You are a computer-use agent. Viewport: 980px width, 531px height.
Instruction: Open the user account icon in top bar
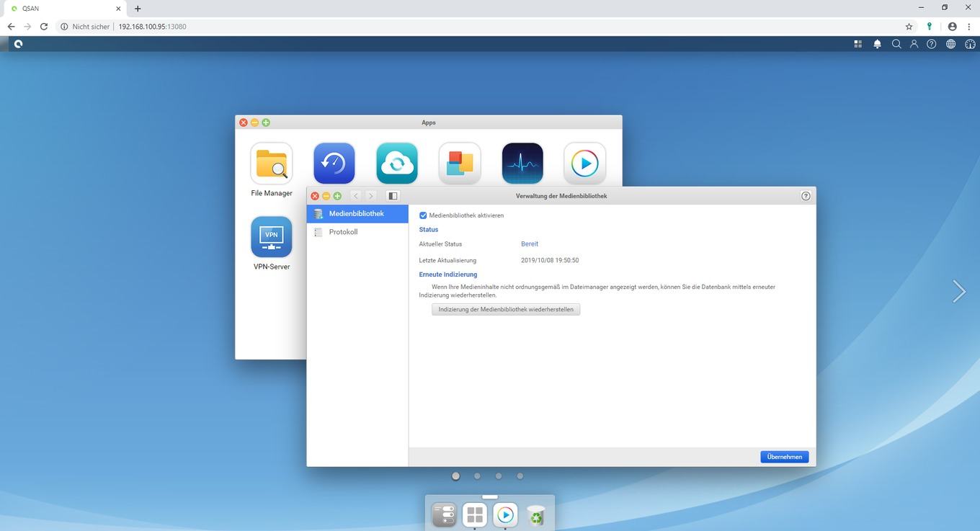(914, 44)
